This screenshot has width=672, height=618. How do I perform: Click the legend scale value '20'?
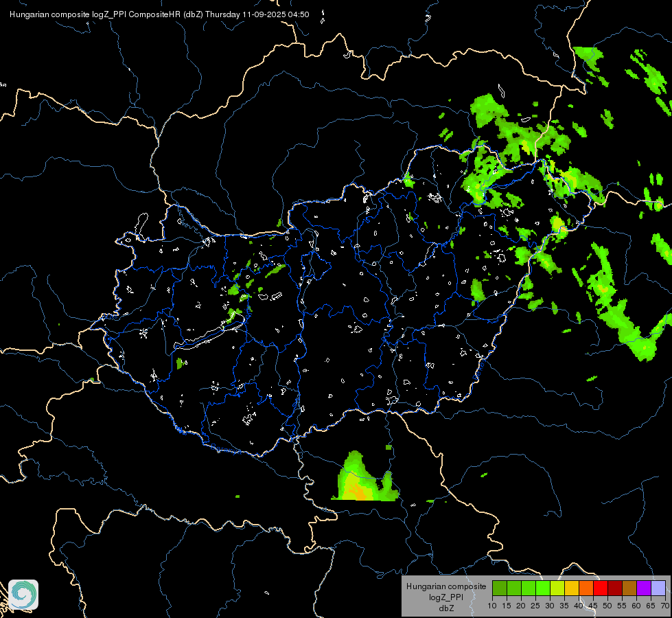pos(521,606)
